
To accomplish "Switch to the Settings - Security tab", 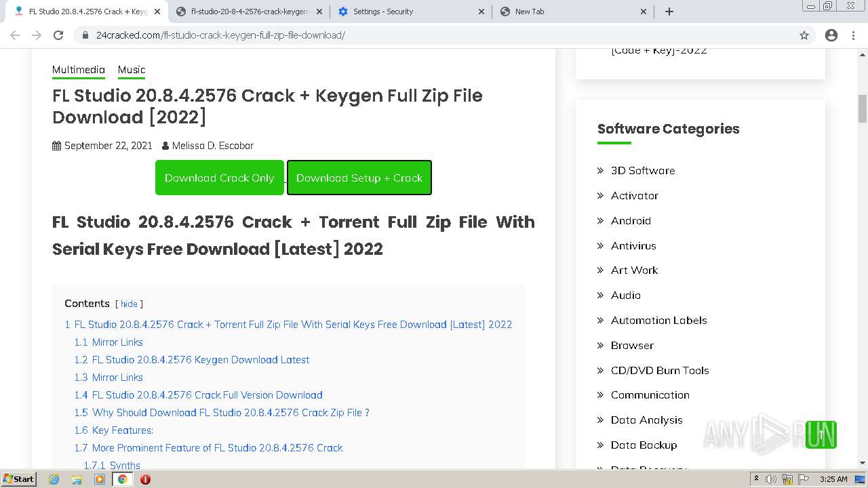I will pos(411,12).
